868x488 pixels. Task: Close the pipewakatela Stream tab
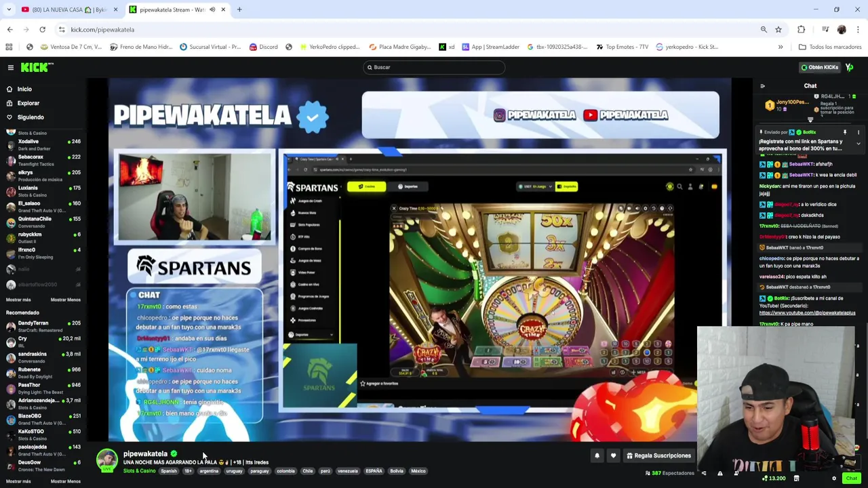pos(223,9)
